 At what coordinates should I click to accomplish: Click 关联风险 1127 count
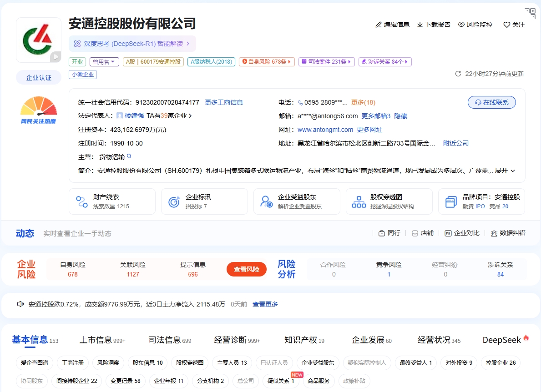(x=133, y=274)
